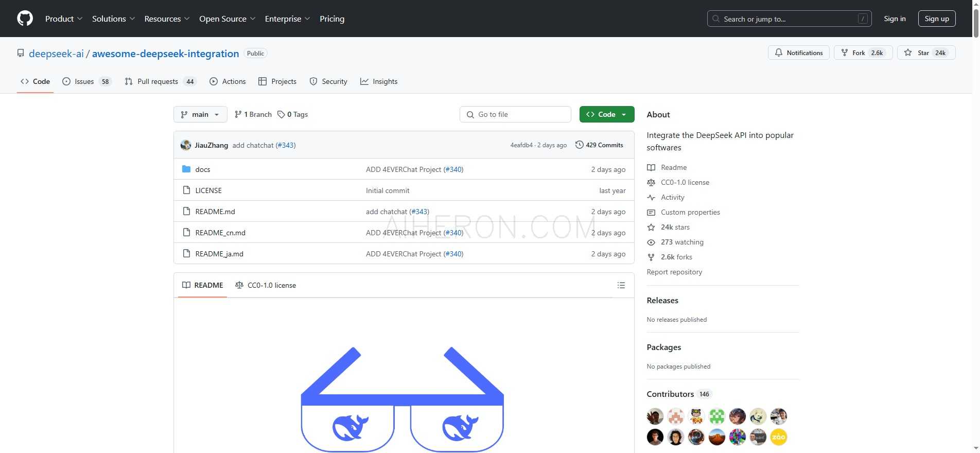980x453 pixels.
Task: Expand the Open Source menu
Action: (227, 19)
